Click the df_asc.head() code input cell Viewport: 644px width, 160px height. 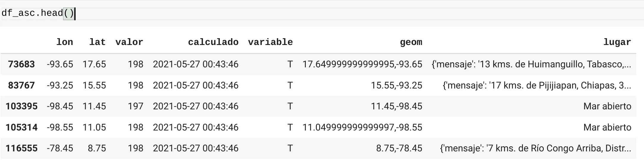[297, 14]
